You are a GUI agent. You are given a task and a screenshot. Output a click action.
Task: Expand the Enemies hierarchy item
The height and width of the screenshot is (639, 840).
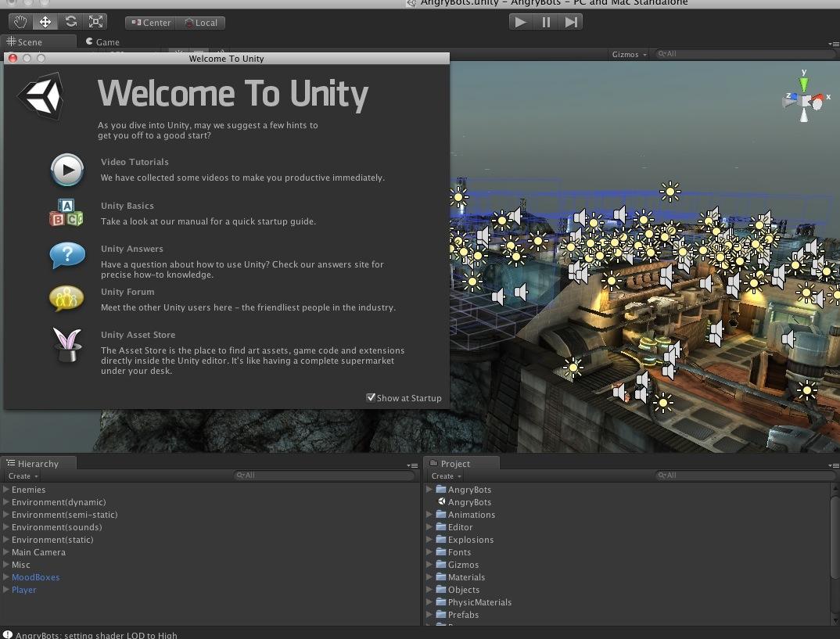click(x=6, y=490)
